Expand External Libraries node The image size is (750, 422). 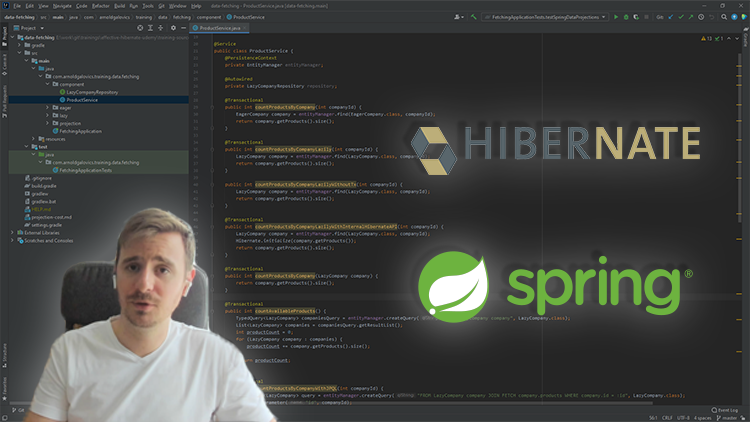coord(12,233)
